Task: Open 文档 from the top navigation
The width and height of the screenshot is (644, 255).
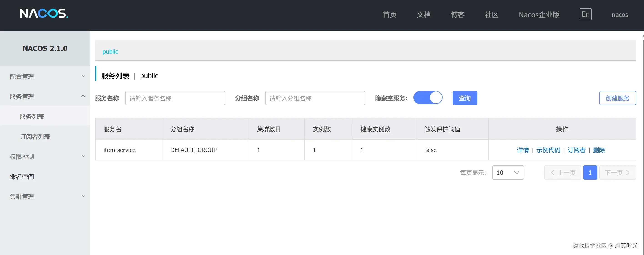Action: click(423, 15)
